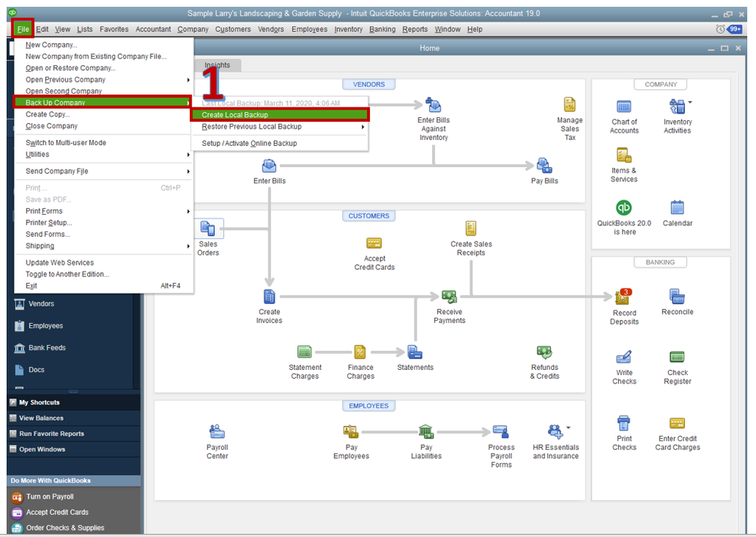The width and height of the screenshot is (756, 537).
Task: Open the Receive Payments icon
Action: (x=449, y=296)
